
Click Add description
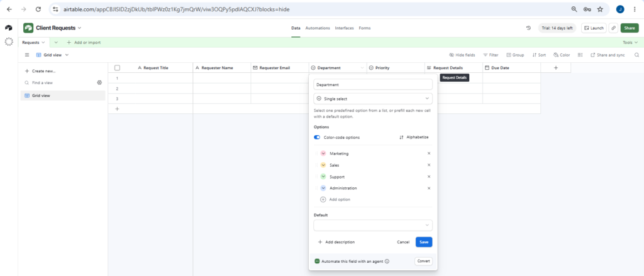(x=336, y=242)
